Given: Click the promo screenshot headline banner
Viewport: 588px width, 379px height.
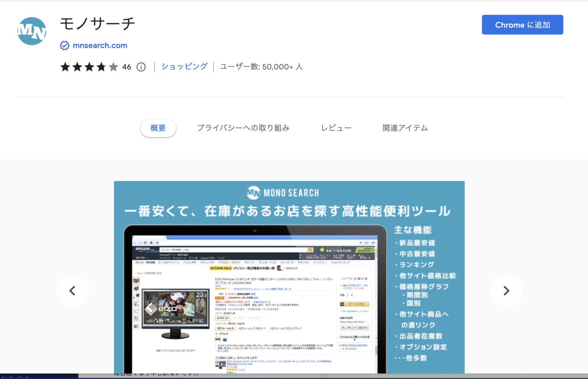Looking at the screenshot, I should point(287,211).
